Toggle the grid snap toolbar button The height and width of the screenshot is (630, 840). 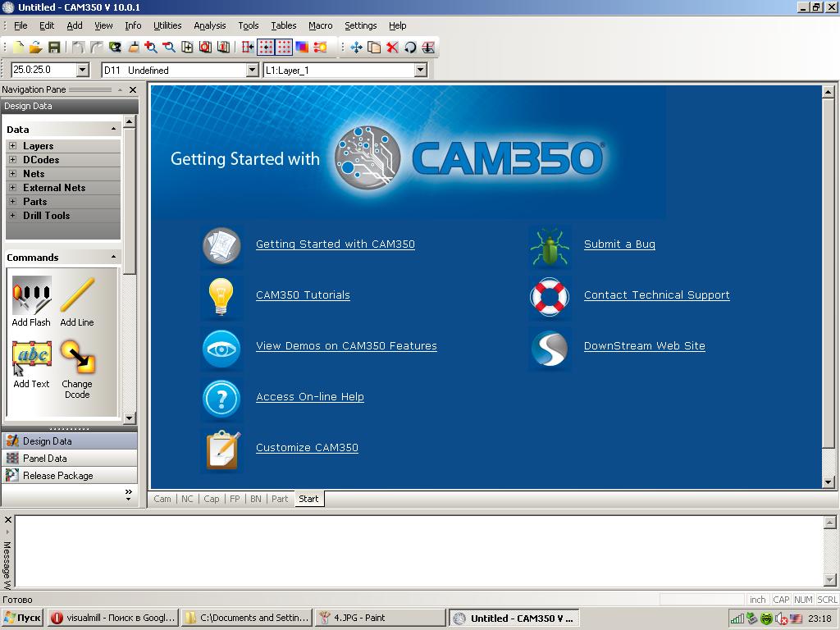pos(267,47)
